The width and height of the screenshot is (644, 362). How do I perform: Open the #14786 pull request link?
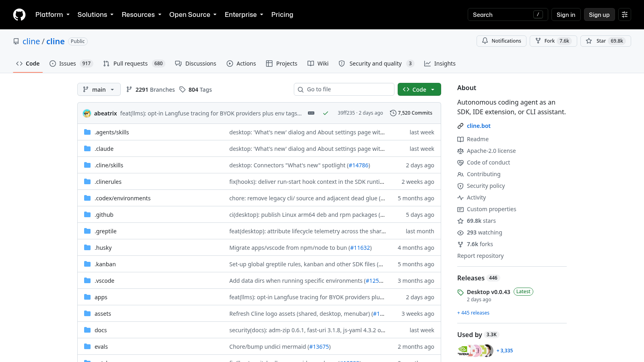tap(359, 165)
